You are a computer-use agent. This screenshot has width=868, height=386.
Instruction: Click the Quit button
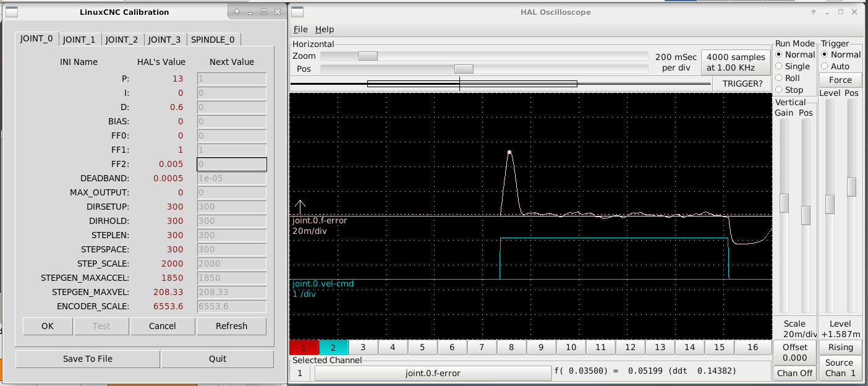coord(218,359)
